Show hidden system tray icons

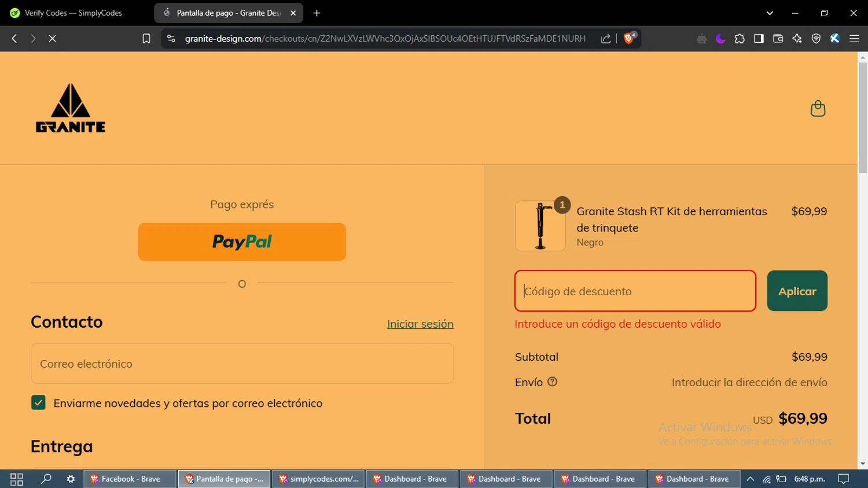click(x=751, y=479)
